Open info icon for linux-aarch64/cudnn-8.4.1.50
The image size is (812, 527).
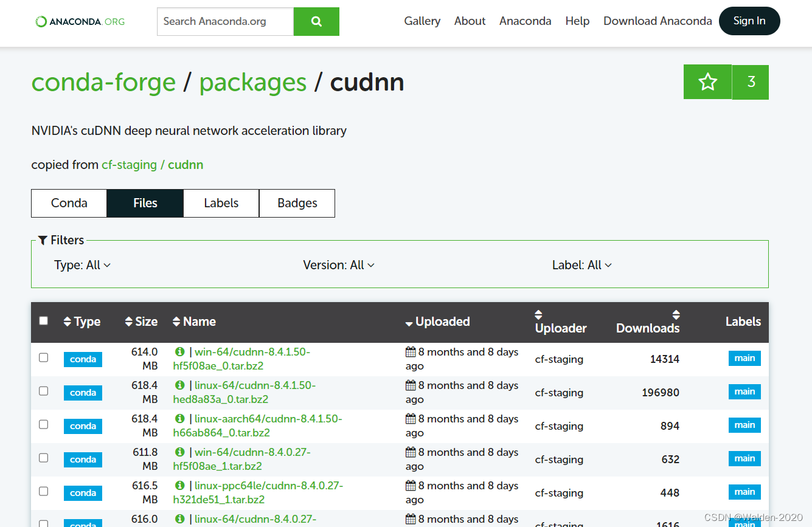coord(179,419)
